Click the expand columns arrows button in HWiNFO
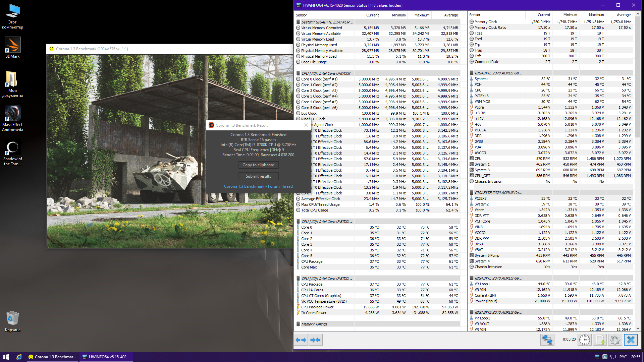The image size is (644, 362). click(x=301, y=340)
